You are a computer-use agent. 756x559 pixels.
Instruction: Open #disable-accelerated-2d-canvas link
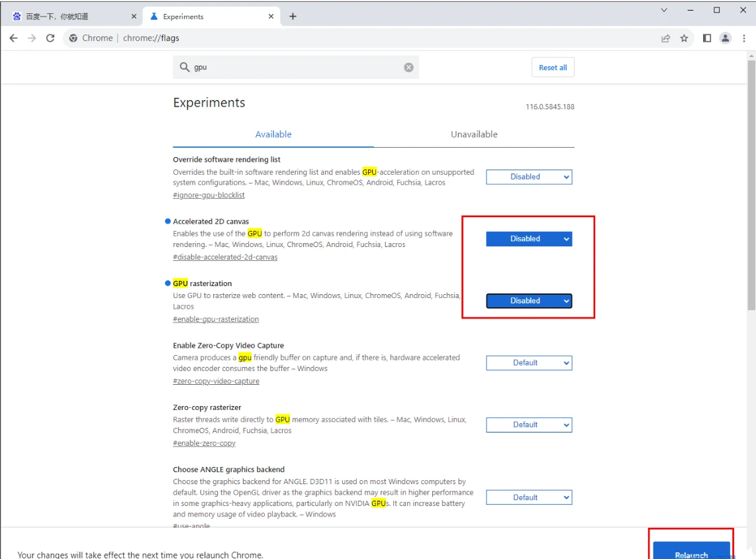click(x=225, y=257)
